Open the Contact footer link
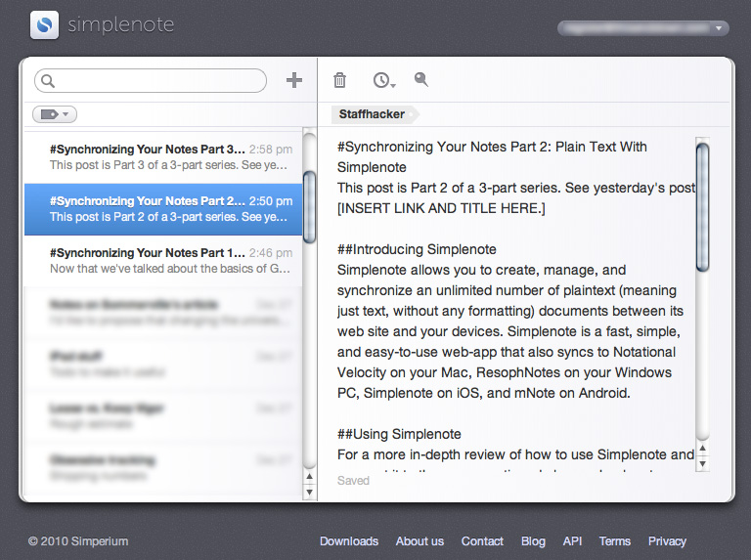The height and width of the screenshot is (560, 751). (x=482, y=541)
